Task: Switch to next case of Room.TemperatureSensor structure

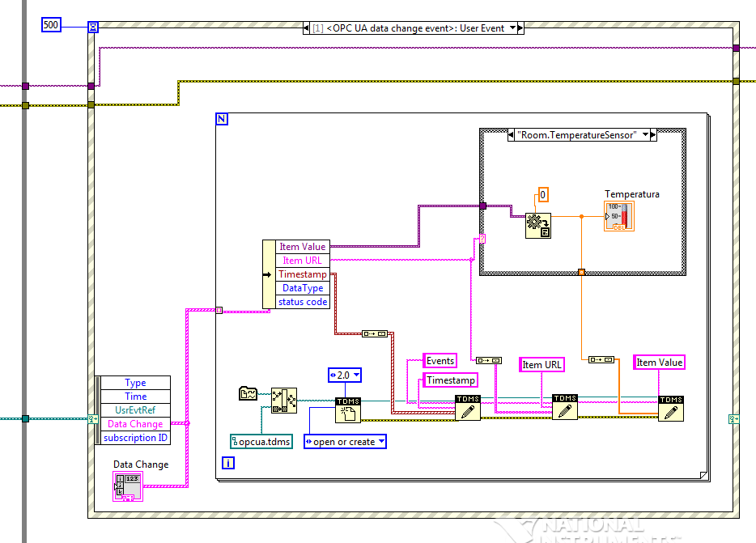Action: [x=653, y=135]
